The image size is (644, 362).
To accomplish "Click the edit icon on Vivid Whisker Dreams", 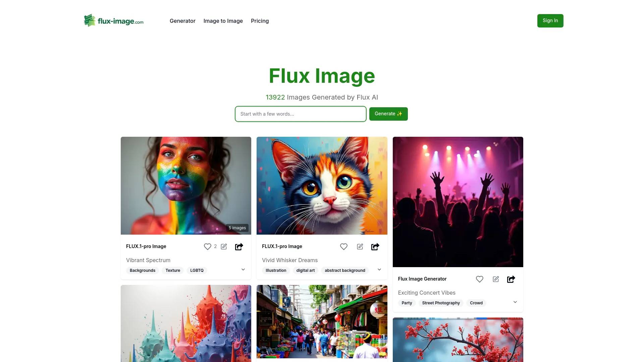I will [360, 247].
